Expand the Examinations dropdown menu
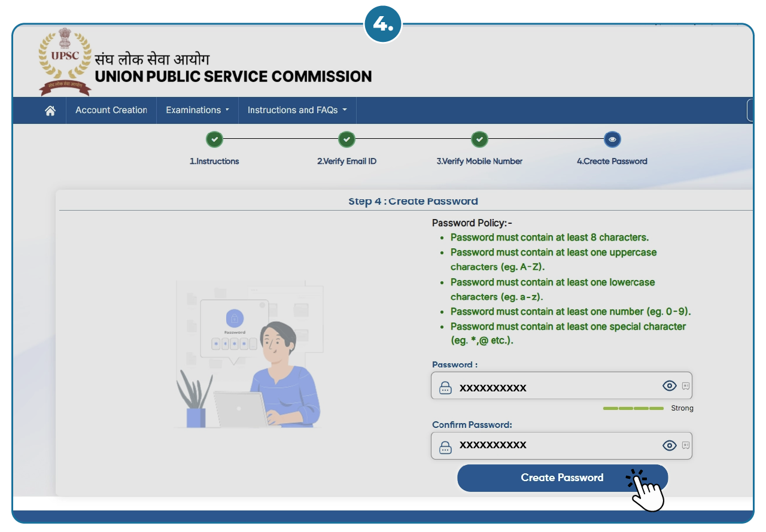This screenshot has width=766, height=532. click(x=197, y=110)
